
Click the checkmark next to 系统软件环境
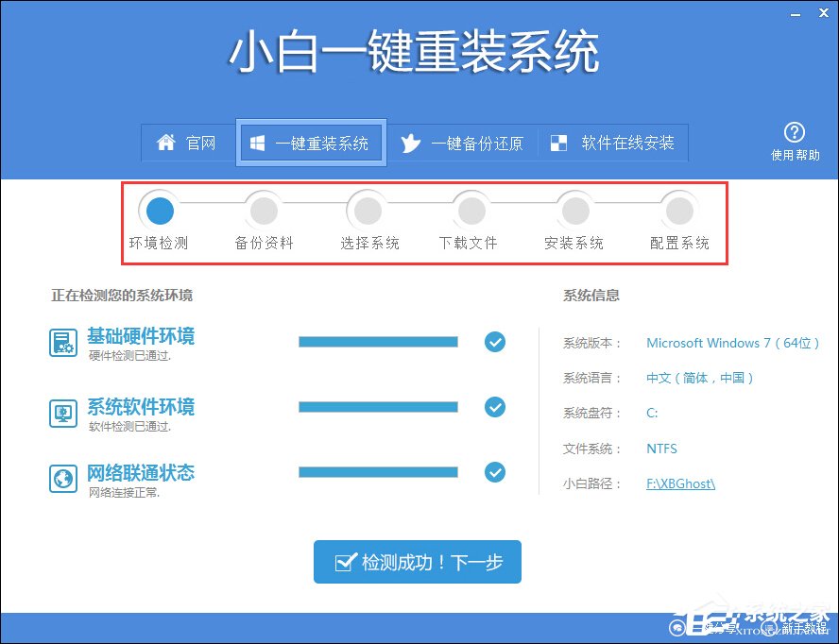[x=495, y=407]
